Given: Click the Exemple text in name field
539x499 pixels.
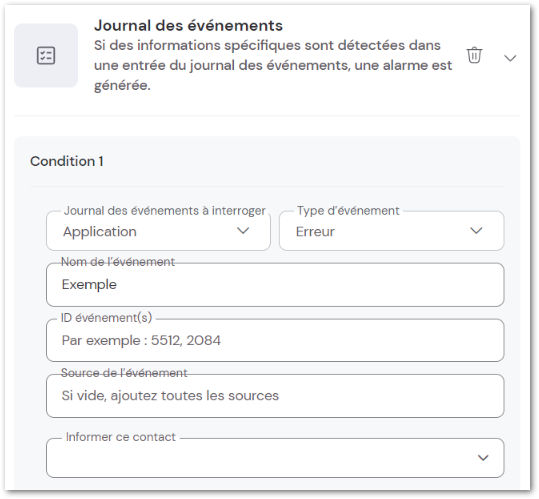Looking at the screenshot, I should click(x=89, y=285).
